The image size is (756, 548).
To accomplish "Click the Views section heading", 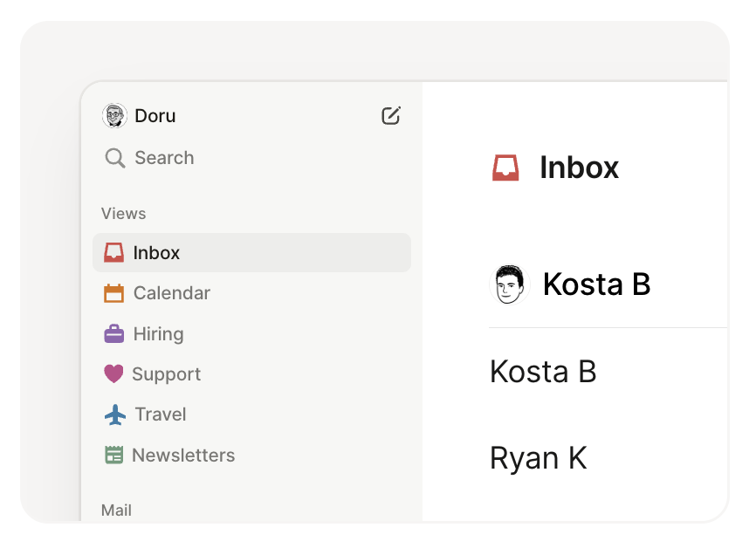I will (123, 214).
